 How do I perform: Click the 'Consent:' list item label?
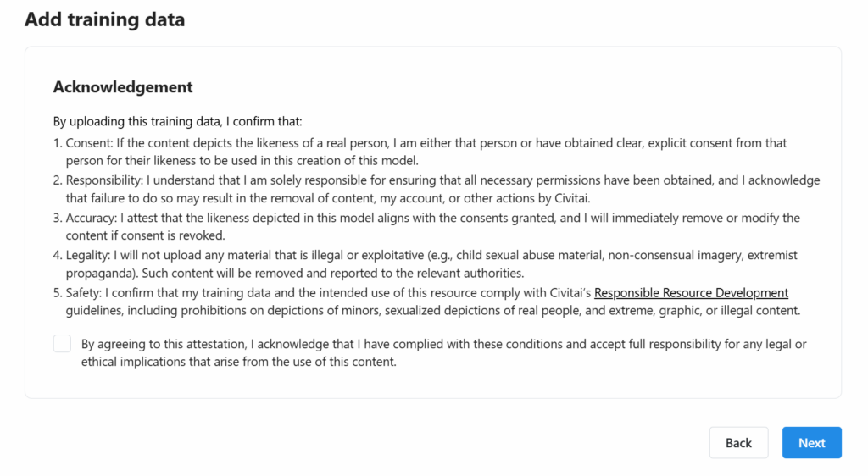click(89, 142)
